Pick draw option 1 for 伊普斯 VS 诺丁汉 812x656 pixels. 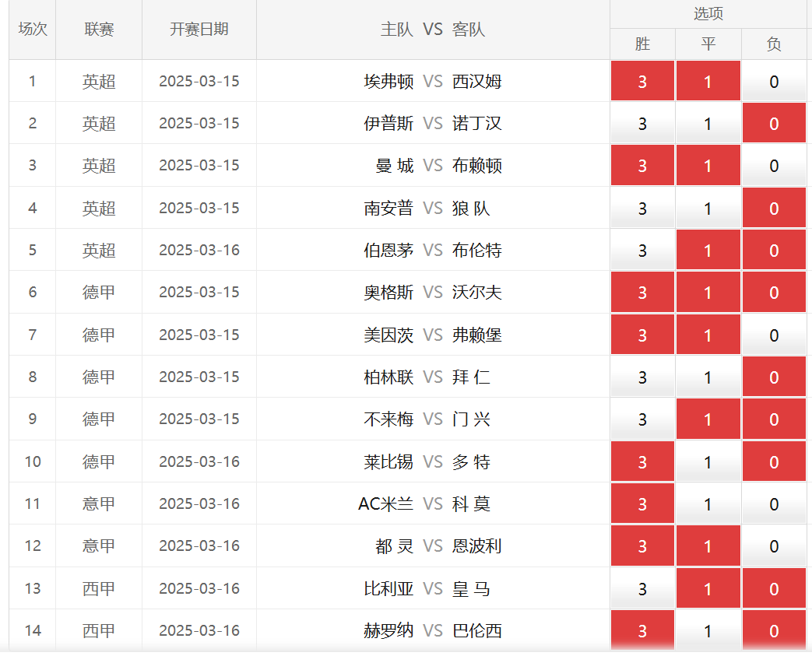click(x=708, y=123)
